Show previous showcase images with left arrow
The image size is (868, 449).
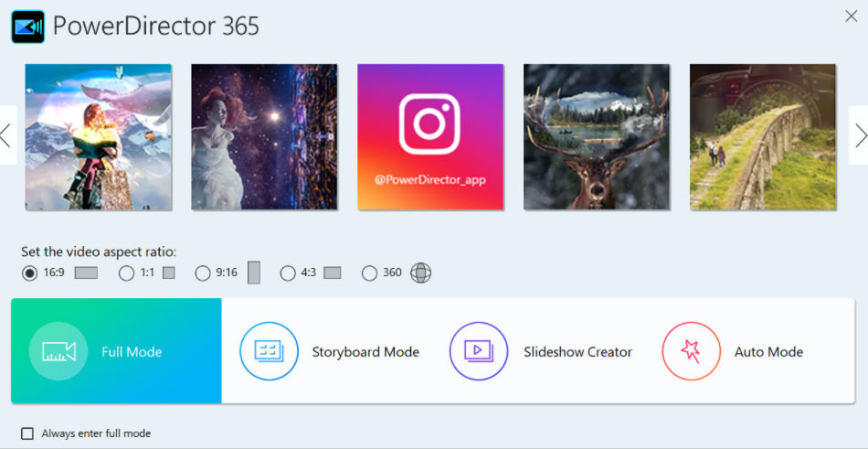(x=6, y=135)
